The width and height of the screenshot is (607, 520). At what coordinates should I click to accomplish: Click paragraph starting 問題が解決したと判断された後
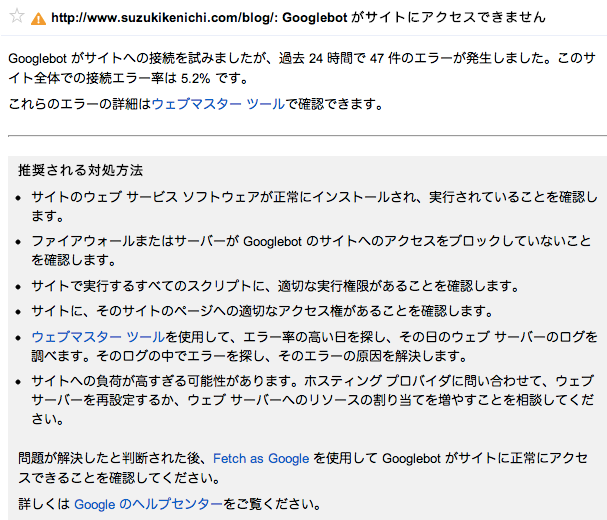pos(303,468)
